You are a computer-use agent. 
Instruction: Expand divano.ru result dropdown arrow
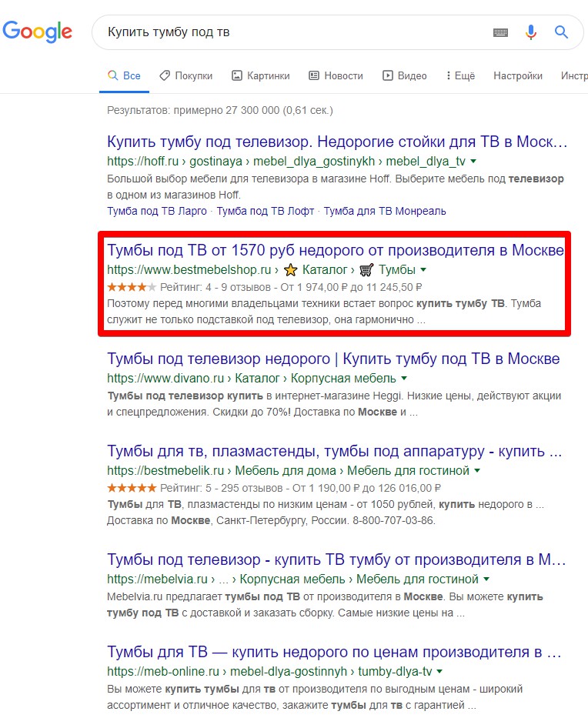click(404, 379)
